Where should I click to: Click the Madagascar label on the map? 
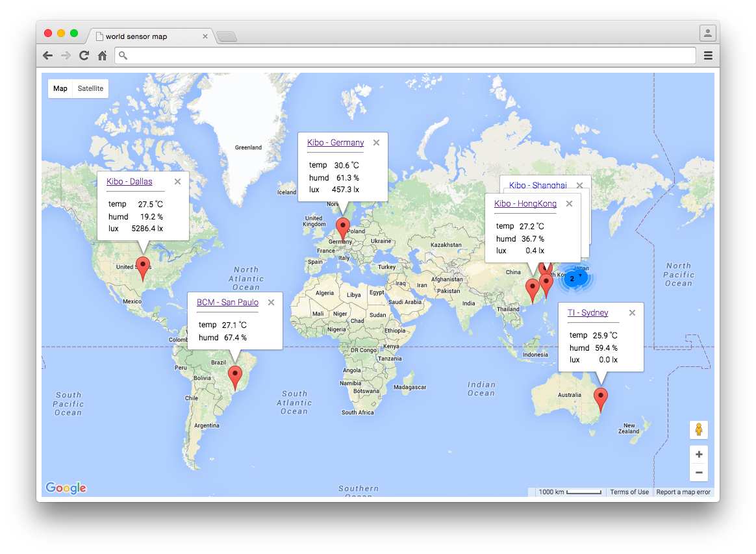pyautogui.click(x=410, y=387)
